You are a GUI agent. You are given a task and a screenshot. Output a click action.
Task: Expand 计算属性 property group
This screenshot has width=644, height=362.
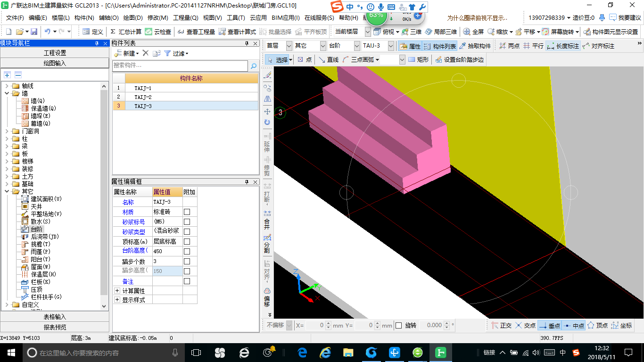click(x=117, y=291)
